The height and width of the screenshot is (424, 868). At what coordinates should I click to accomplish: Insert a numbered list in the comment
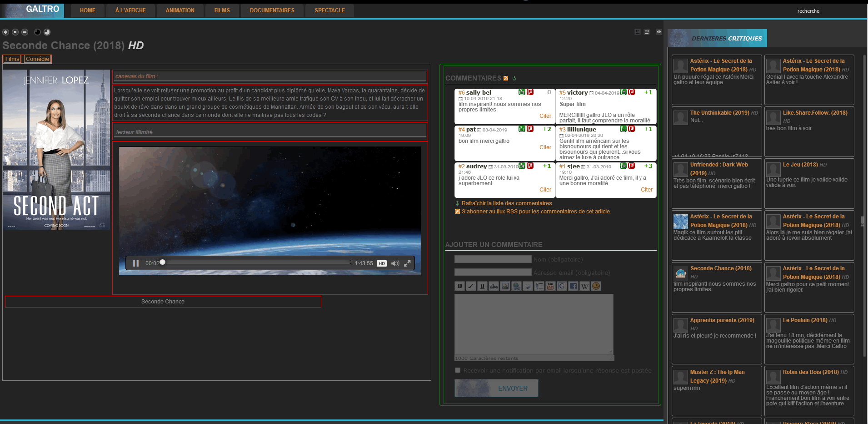pyautogui.click(x=539, y=286)
